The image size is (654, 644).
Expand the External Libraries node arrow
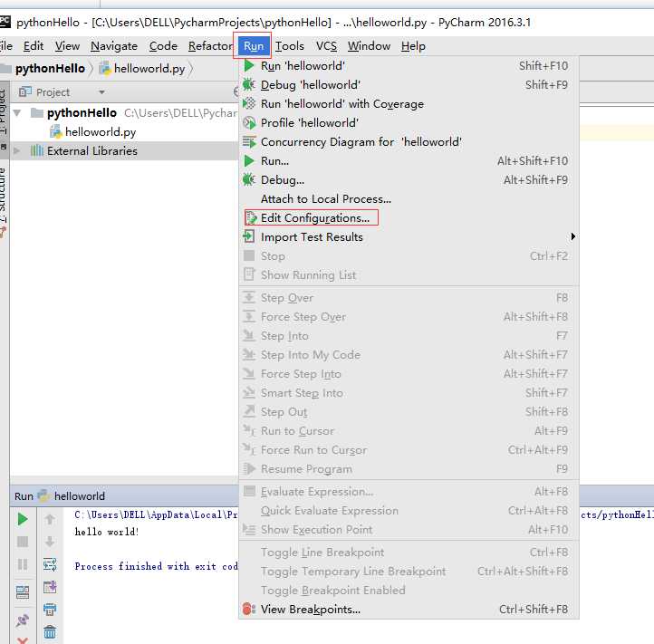[17, 150]
